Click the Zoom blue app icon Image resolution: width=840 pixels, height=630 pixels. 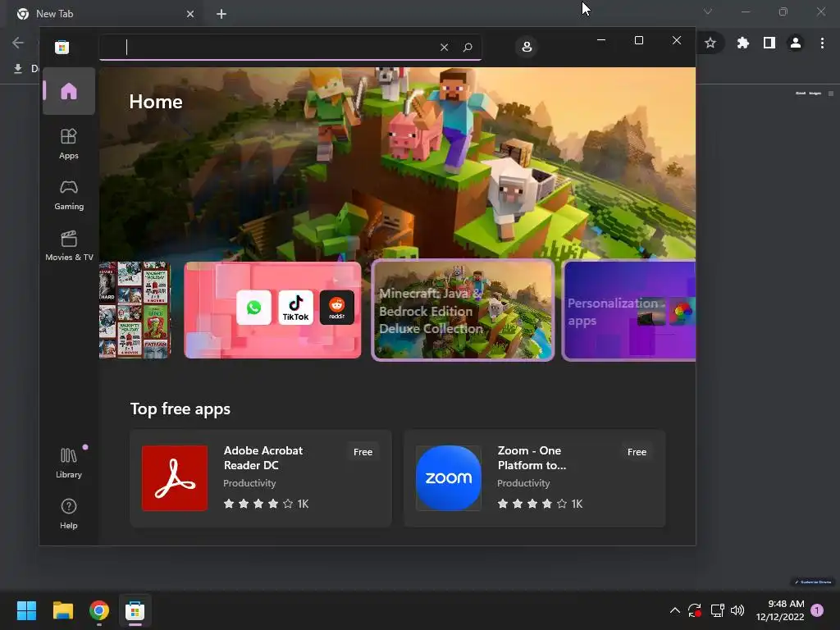[449, 478]
